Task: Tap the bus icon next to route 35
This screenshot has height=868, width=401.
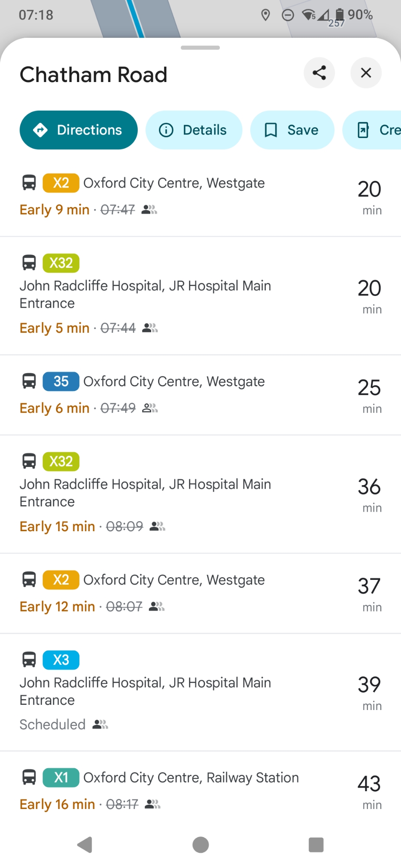Action: [x=29, y=381]
